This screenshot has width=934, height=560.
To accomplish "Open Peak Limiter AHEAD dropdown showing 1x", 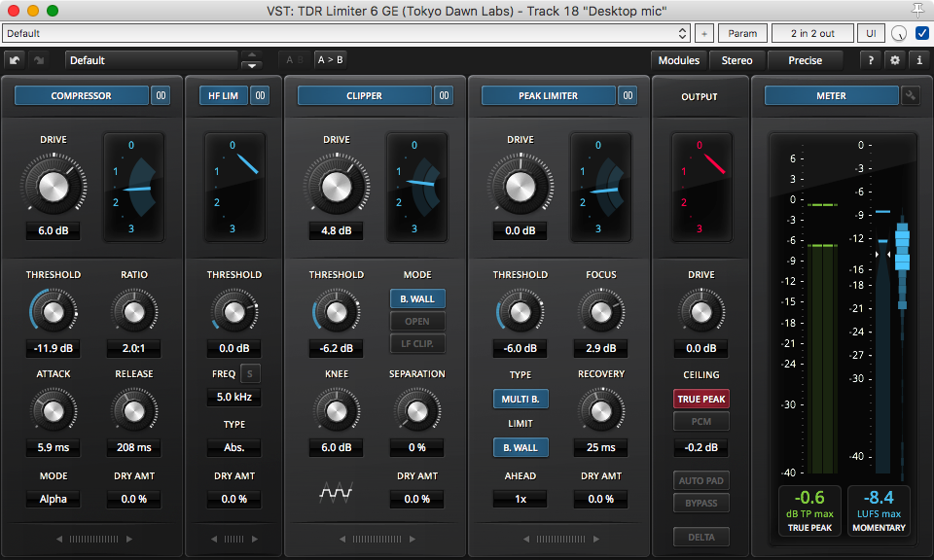I will pyautogui.click(x=520, y=499).
